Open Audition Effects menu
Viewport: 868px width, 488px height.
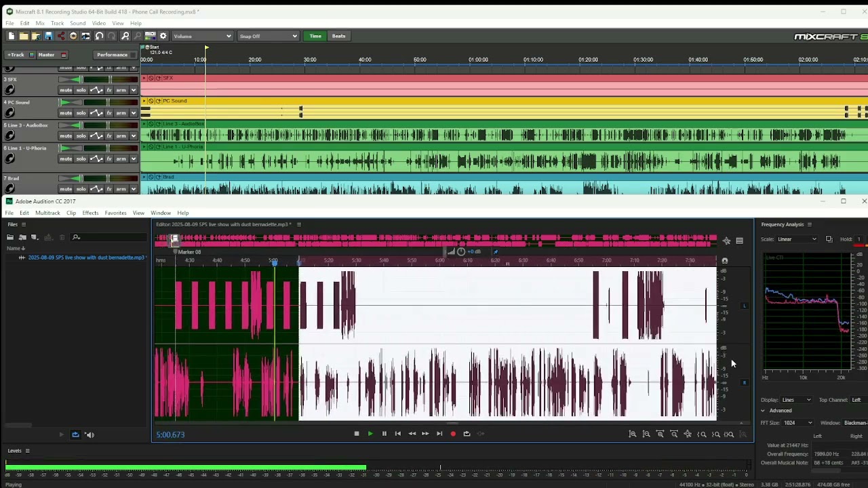pos(90,213)
